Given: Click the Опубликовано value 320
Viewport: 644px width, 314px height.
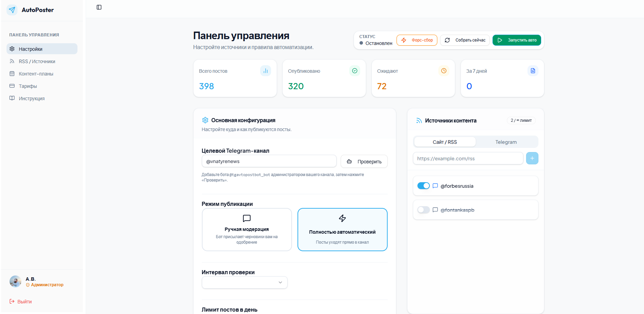Looking at the screenshot, I should (x=296, y=86).
